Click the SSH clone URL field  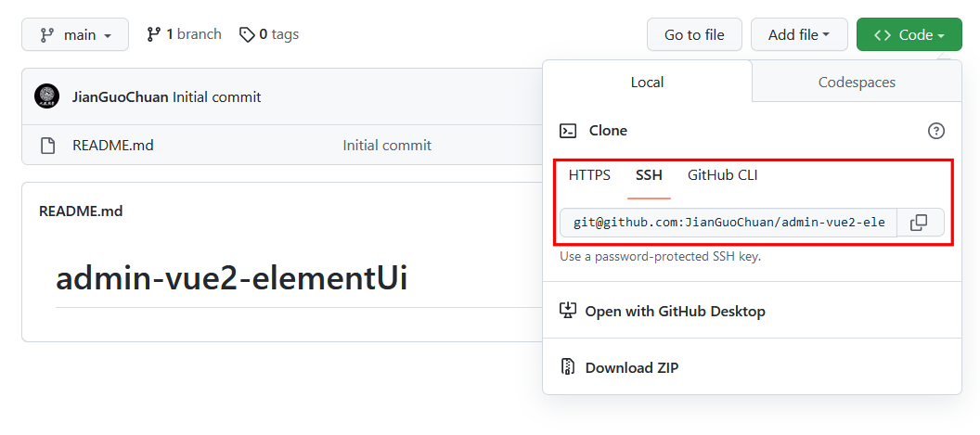pos(729,223)
